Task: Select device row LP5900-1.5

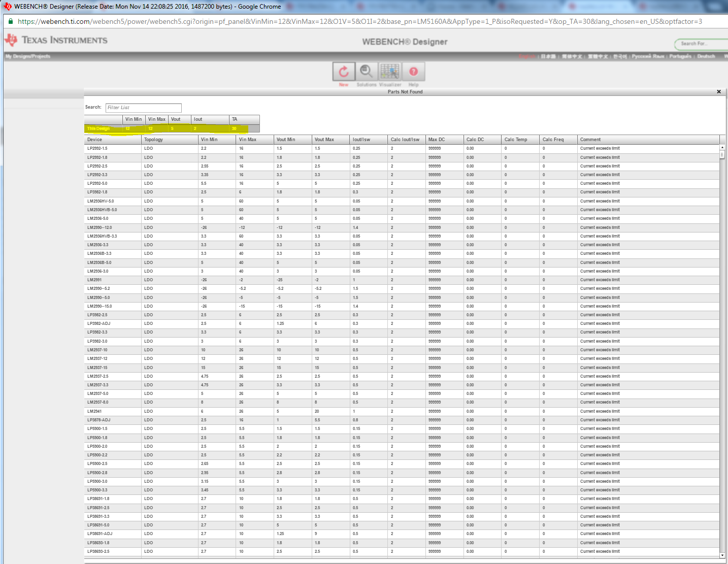Action: (402, 429)
